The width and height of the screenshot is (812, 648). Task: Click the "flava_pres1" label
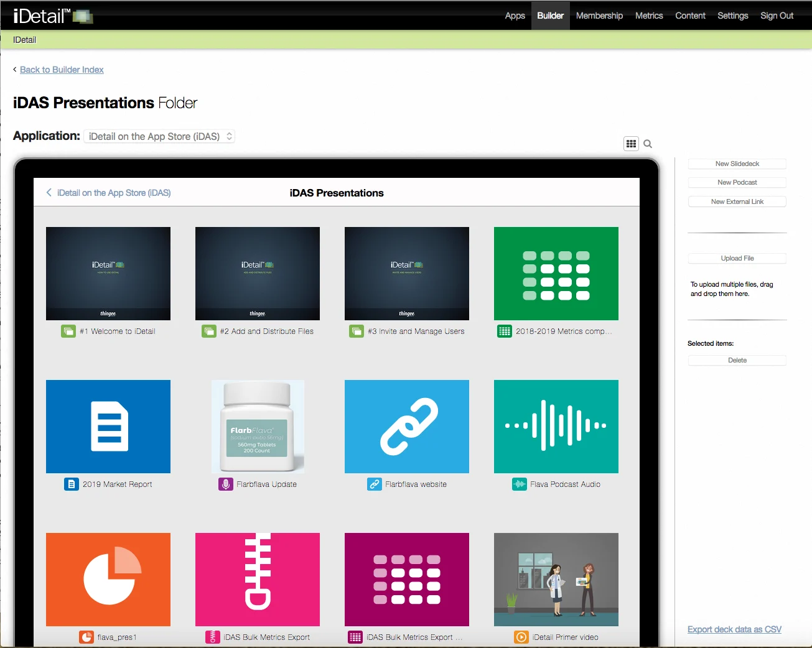tap(117, 637)
